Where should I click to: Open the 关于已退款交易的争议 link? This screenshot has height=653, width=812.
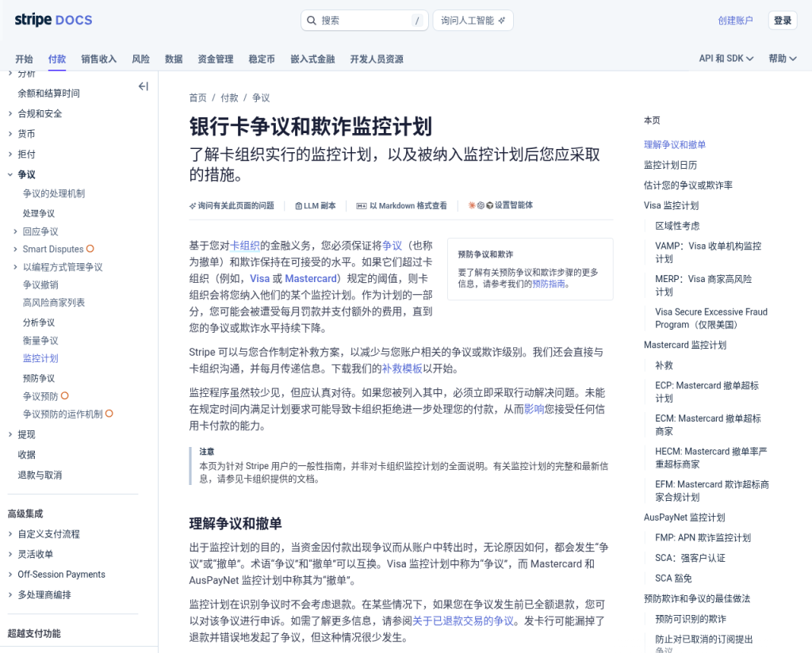(463, 621)
